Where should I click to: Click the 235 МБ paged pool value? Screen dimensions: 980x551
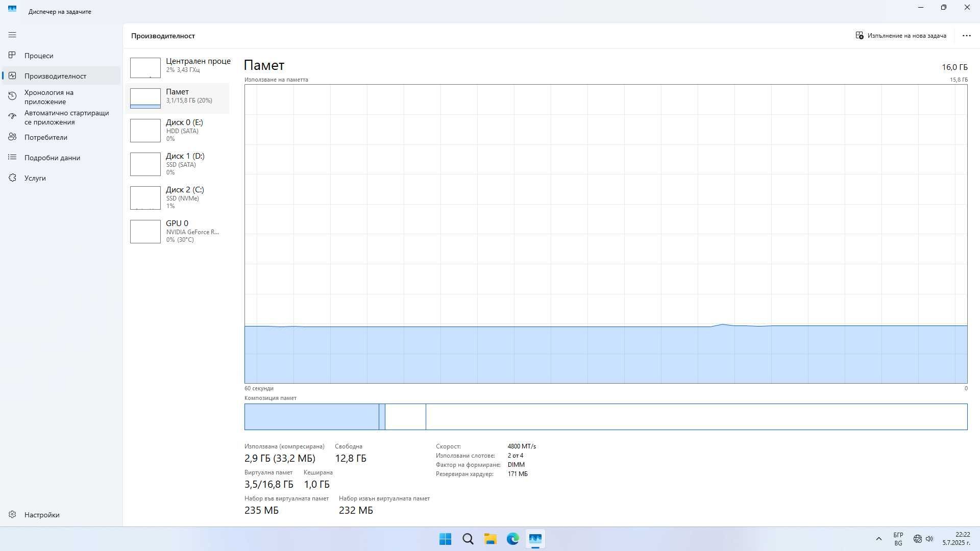pos(261,510)
